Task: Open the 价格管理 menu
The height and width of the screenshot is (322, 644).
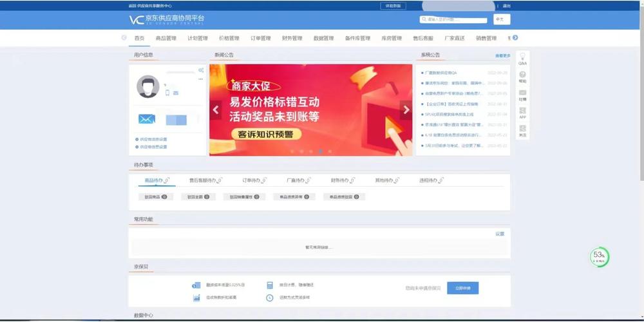Action: 229,38
